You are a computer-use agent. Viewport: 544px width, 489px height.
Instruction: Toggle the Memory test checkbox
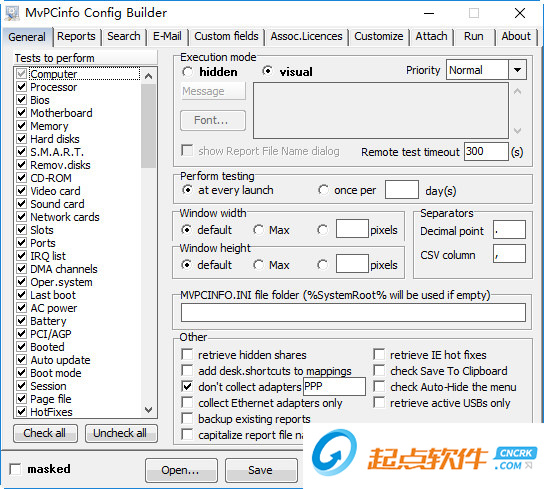point(22,126)
